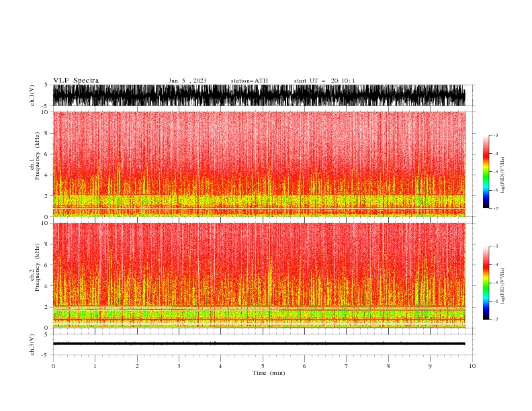Image resolution: width=532 pixels, height=411 pixels.
Task: Click the time axis tick label "7"
Action: tap(347, 366)
